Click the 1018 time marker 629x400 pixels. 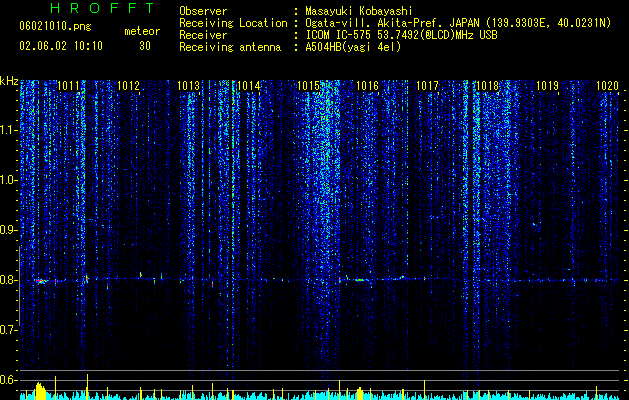pyautogui.click(x=487, y=85)
